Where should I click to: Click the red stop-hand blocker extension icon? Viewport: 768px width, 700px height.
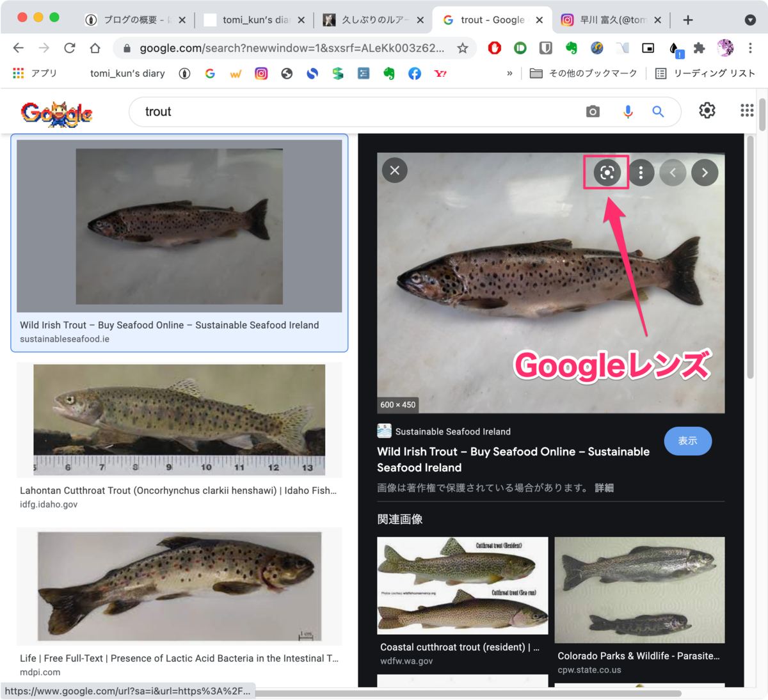(x=494, y=48)
